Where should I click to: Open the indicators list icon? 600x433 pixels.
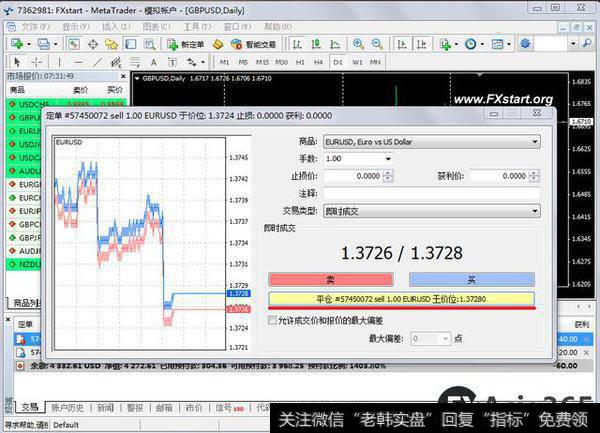[445, 44]
